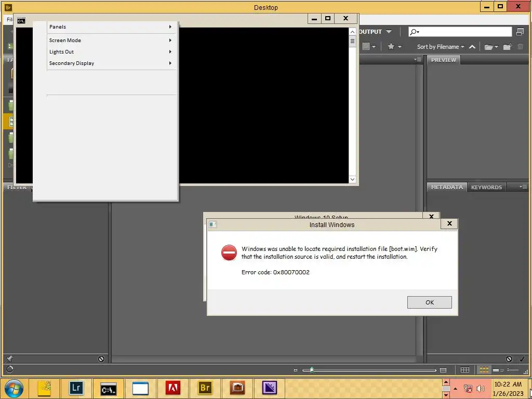Open Adobe Media Encoder taskbar icon

coord(270,388)
